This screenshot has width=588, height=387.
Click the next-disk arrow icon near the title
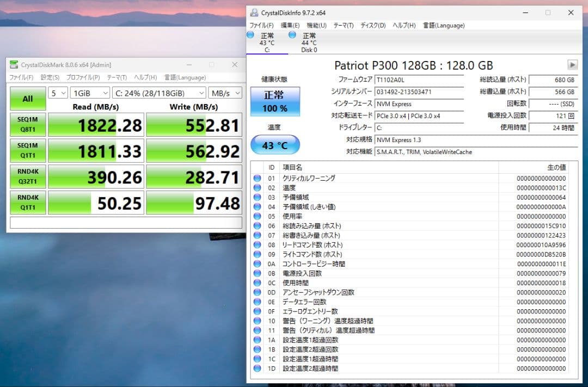(x=572, y=64)
